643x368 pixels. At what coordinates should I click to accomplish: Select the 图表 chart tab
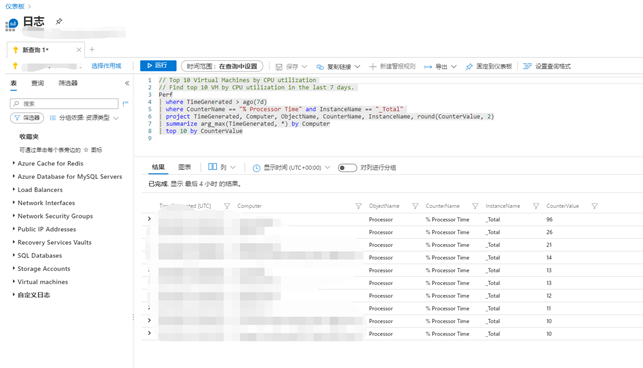pos(185,167)
